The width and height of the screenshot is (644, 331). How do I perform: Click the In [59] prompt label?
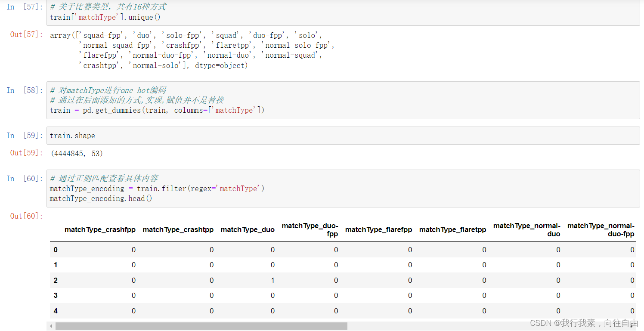tap(25, 136)
